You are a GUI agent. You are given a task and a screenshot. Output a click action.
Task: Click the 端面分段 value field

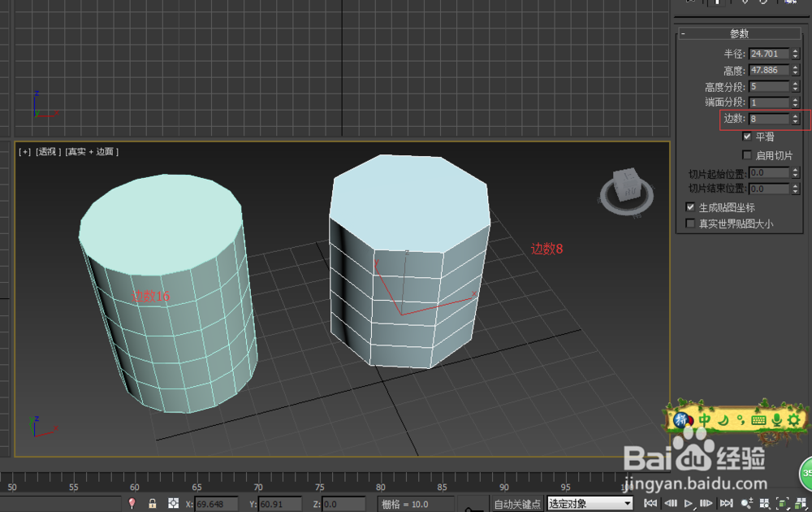(x=769, y=102)
